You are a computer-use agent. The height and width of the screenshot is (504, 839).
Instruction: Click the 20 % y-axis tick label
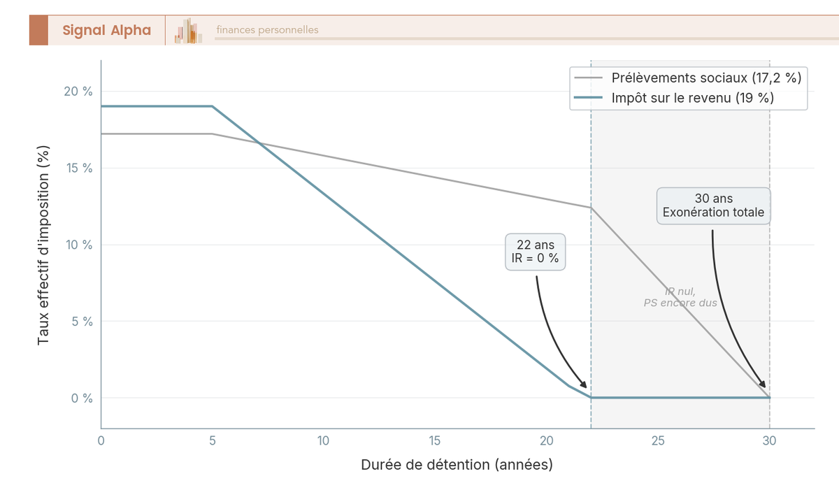[79, 92]
